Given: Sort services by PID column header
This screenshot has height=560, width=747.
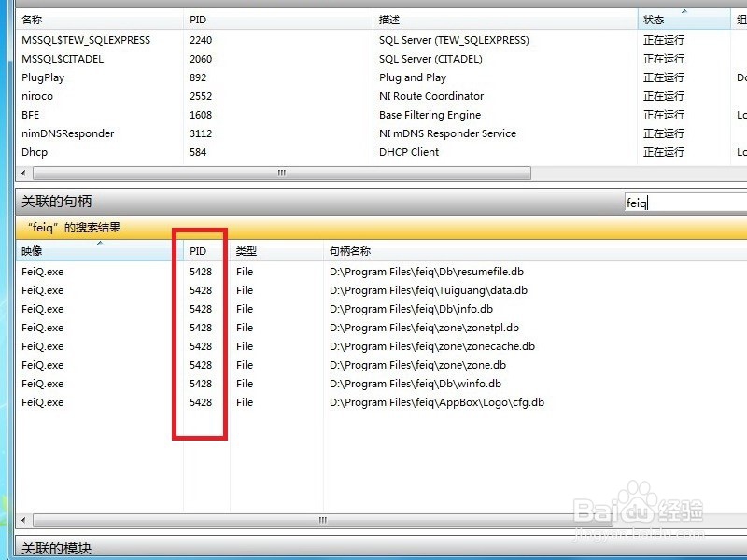Looking at the screenshot, I should [277, 20].
